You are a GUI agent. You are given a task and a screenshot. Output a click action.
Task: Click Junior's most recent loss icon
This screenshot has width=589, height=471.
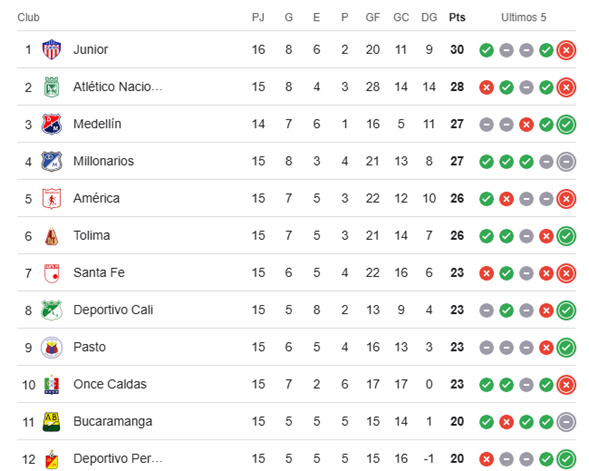[566, 50]
